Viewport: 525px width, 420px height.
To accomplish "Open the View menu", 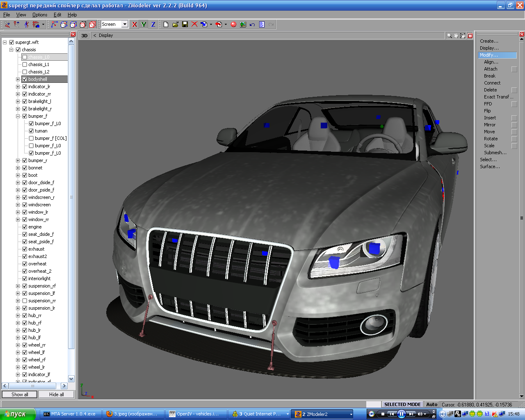I will click(21, 15).
